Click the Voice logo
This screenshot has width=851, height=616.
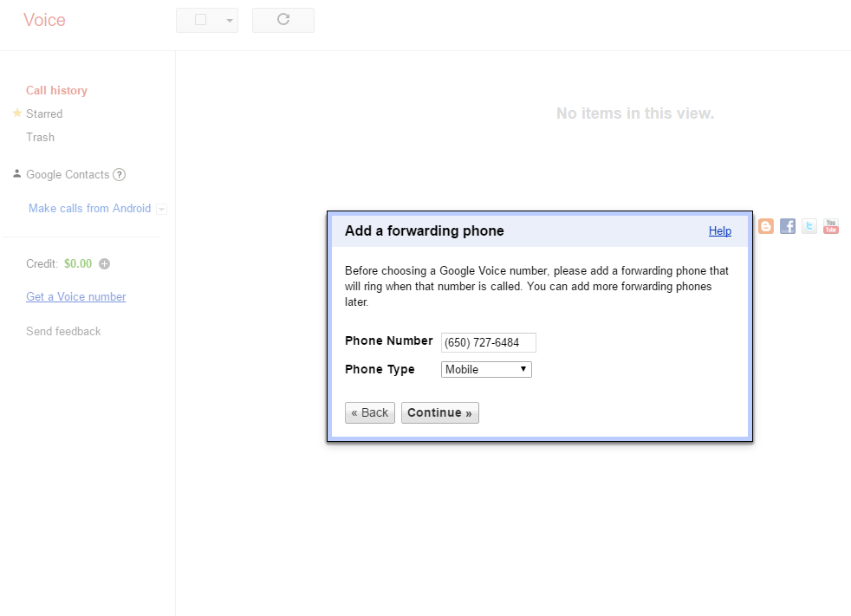coord(44,20)
